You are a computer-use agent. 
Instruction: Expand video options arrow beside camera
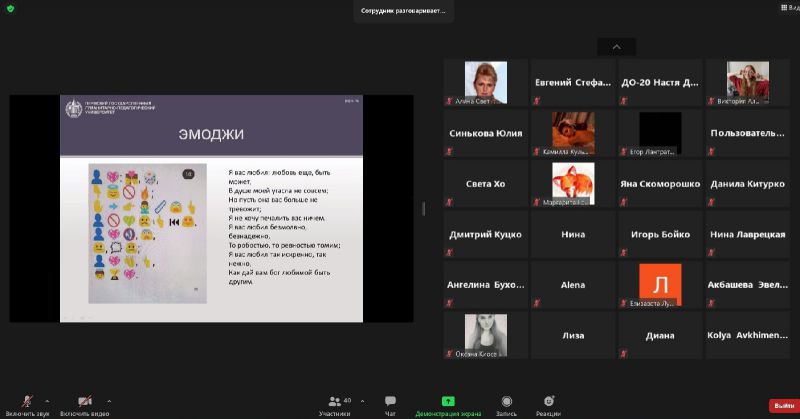tap(109, 400)
